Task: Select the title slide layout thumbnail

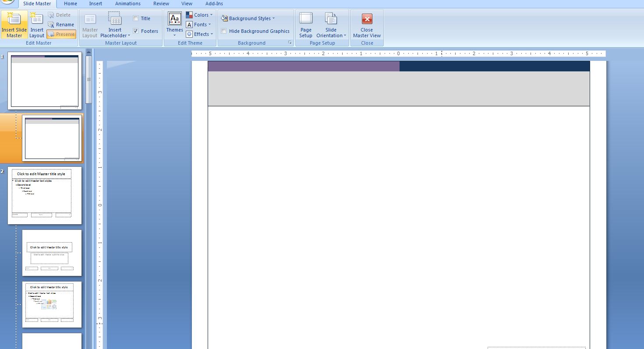Action: click(x=52, y=253)
